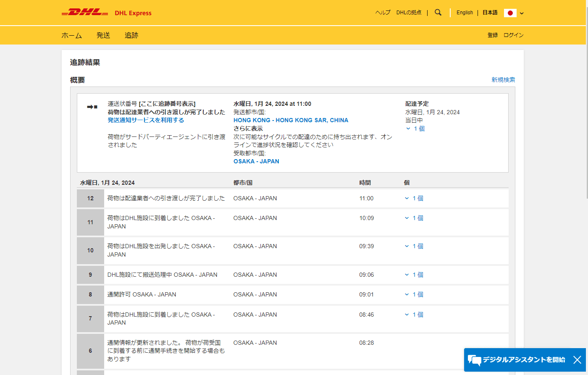Click time 11:00 in row 12
The image size is (588, 375).
(366, 198)
